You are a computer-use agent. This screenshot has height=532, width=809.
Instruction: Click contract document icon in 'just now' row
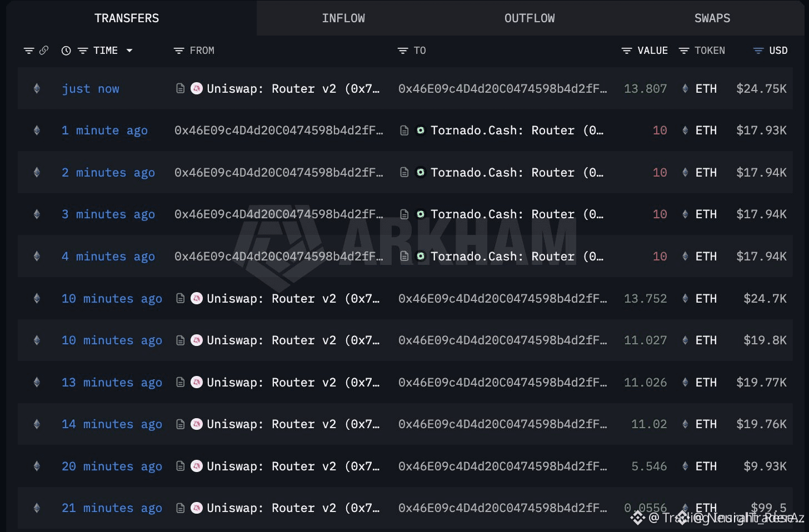click(181, 88)
